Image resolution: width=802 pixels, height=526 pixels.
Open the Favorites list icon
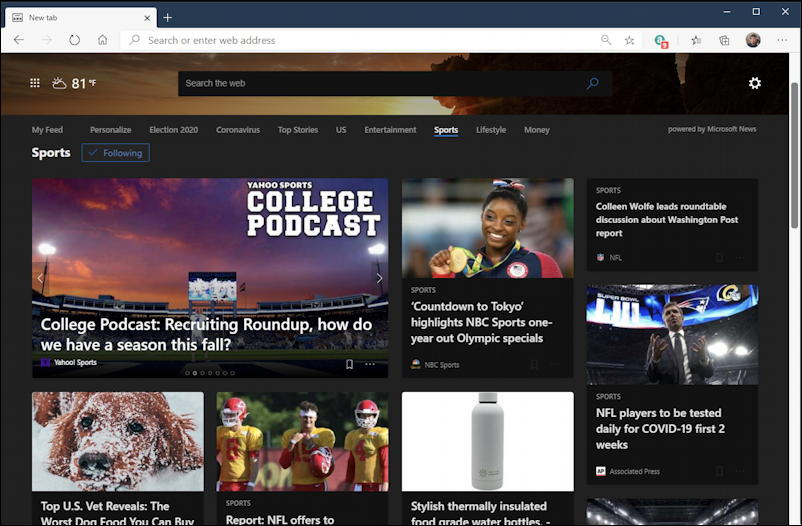pyautogui.click(x=696, y=40)
